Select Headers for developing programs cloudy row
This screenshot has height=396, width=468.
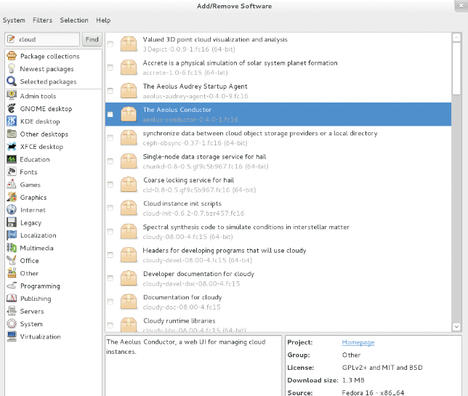click(x=278, y=255)
